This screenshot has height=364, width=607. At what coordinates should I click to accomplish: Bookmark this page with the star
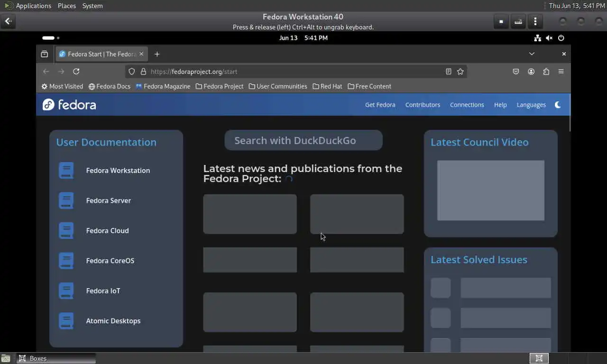point(460,72)
